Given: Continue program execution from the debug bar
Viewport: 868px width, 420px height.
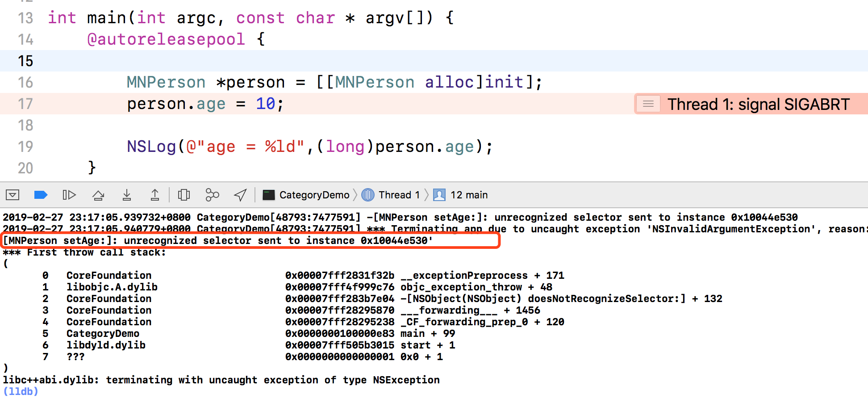Looking at the screenshot, I should pos(69,195).
